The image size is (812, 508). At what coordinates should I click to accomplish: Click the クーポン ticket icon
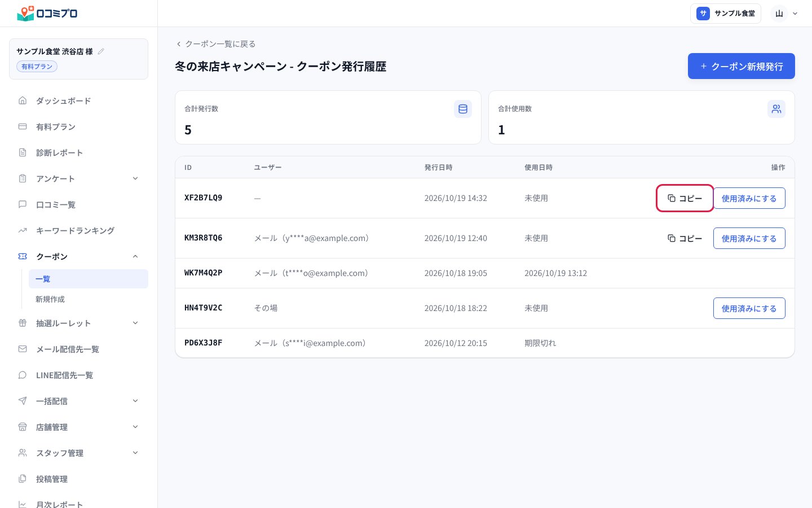point(23,256)
